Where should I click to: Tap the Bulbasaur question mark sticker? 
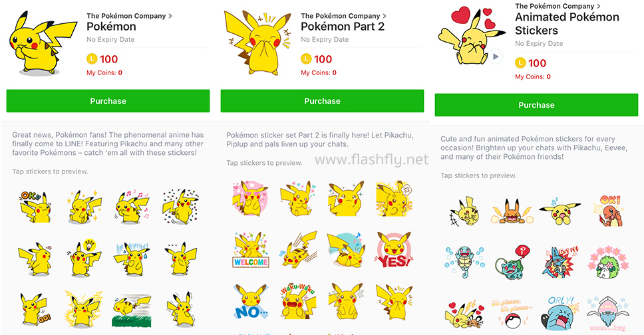tap(512, 263)
